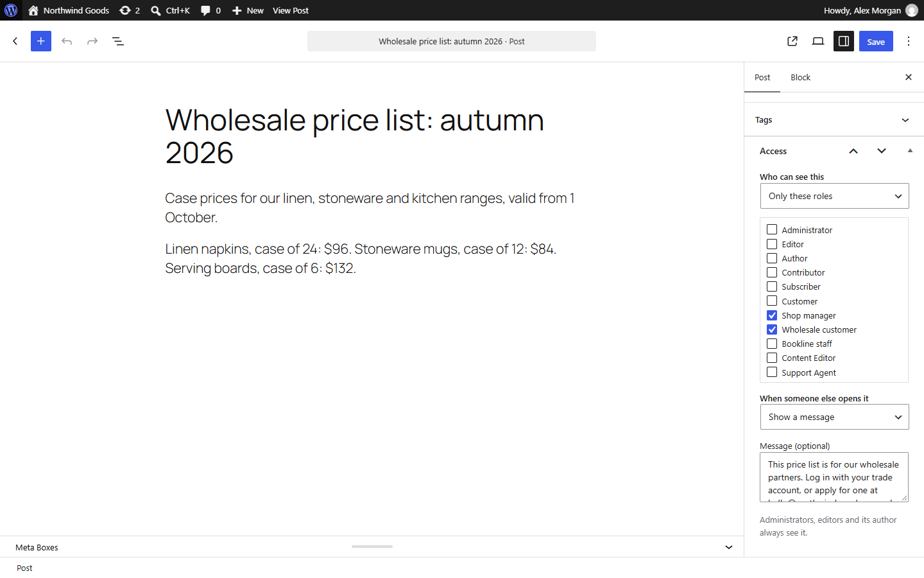Check the Administrator role checkbox
Viewport: 924px width, 578px height.
tap(772, 229)
